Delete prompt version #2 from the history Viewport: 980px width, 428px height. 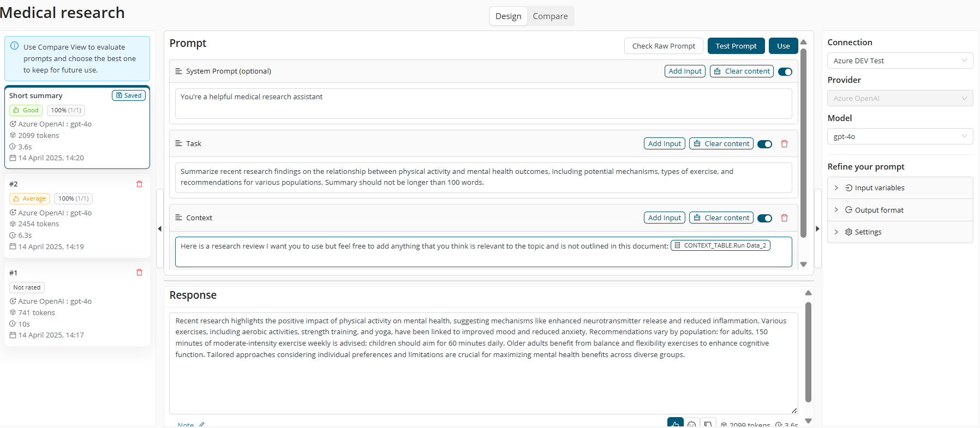coord(139,184)
